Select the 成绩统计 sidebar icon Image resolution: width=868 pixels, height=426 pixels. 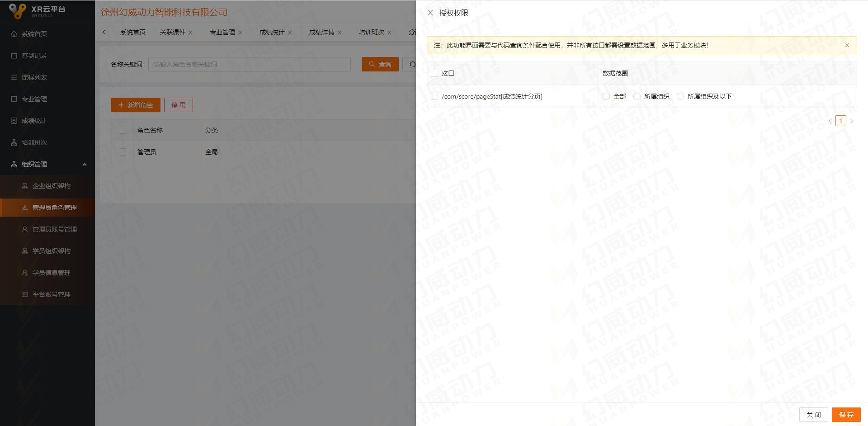click(x=13, y=121)
